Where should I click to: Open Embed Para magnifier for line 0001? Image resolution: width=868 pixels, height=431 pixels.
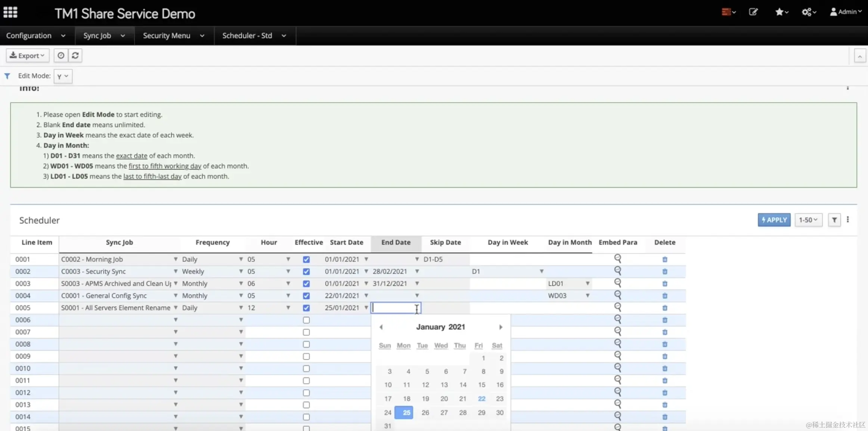coord(617,258)
